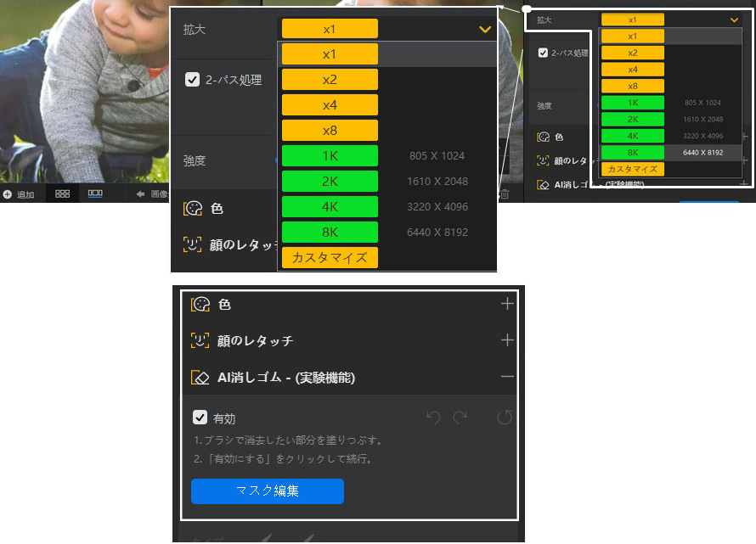Select the grid view icon in bottom bar
Viewport: 756px width, 544px height.
coord(62,193)
